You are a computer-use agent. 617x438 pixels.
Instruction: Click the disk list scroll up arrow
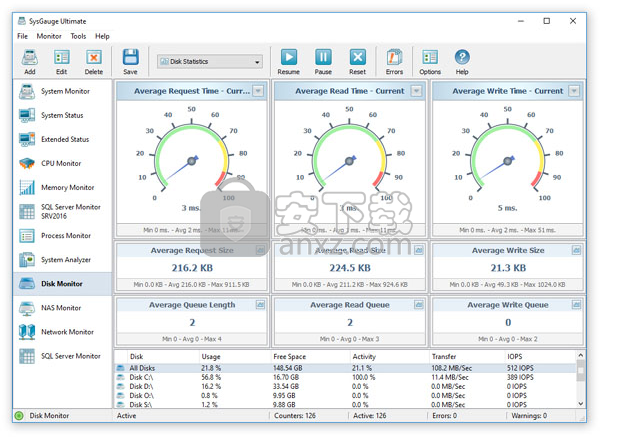coord(581,355)
